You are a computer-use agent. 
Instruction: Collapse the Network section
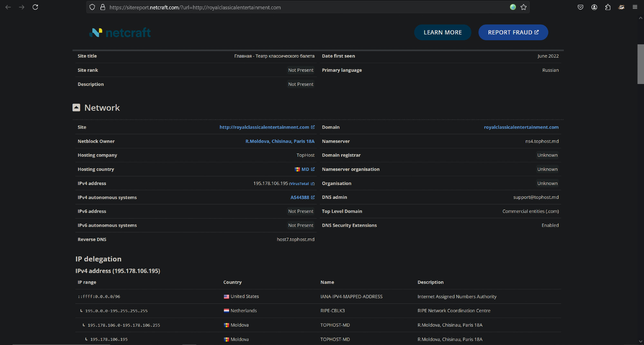[x=76, y=107]
